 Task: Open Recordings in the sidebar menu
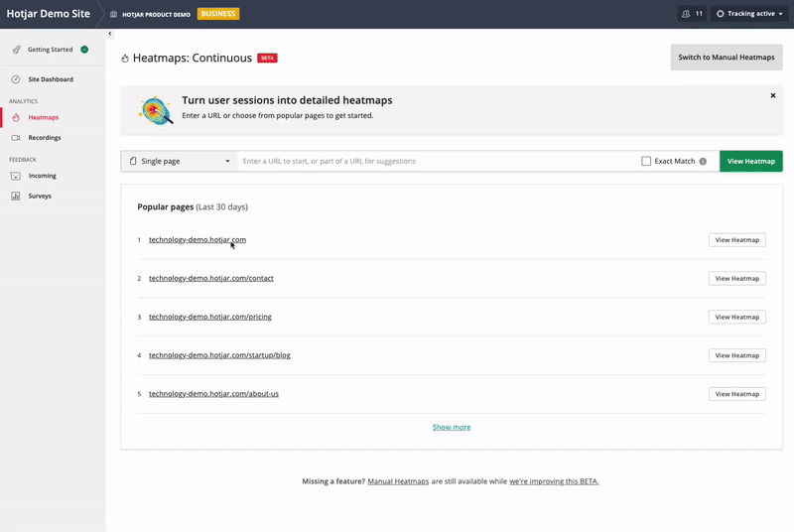click(x=44, y=138)
